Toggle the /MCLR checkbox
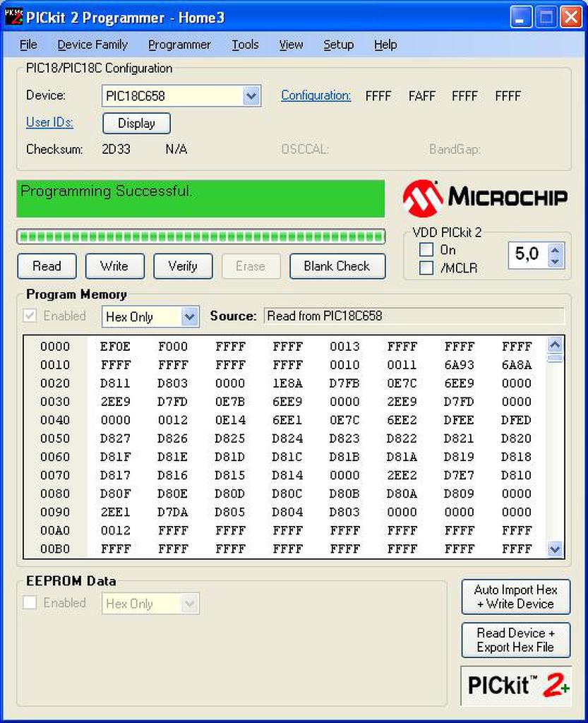The width and height of the screenshot is (588, 723). tap(426, 268)
